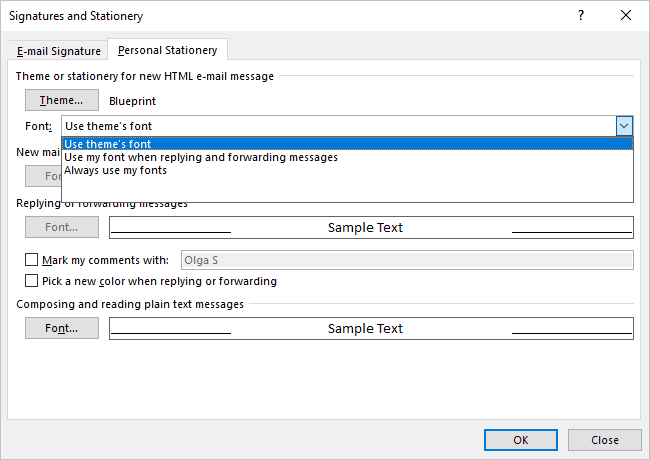Select the Personal Stationery tab

[x=167, y=50]
